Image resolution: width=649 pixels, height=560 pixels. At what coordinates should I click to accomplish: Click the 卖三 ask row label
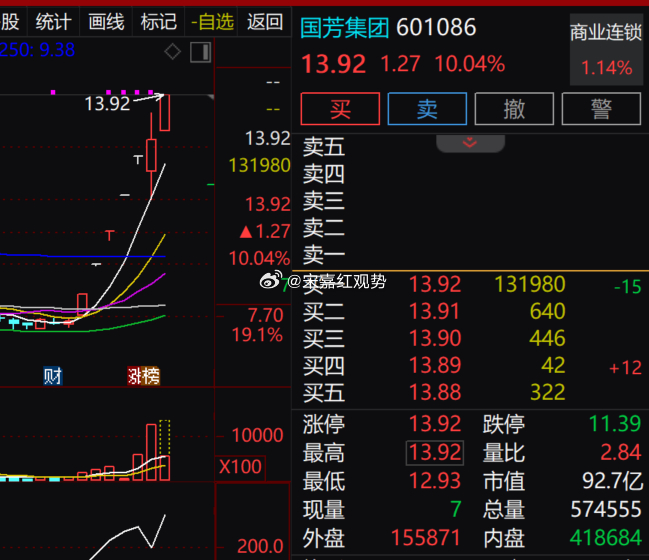324,201
